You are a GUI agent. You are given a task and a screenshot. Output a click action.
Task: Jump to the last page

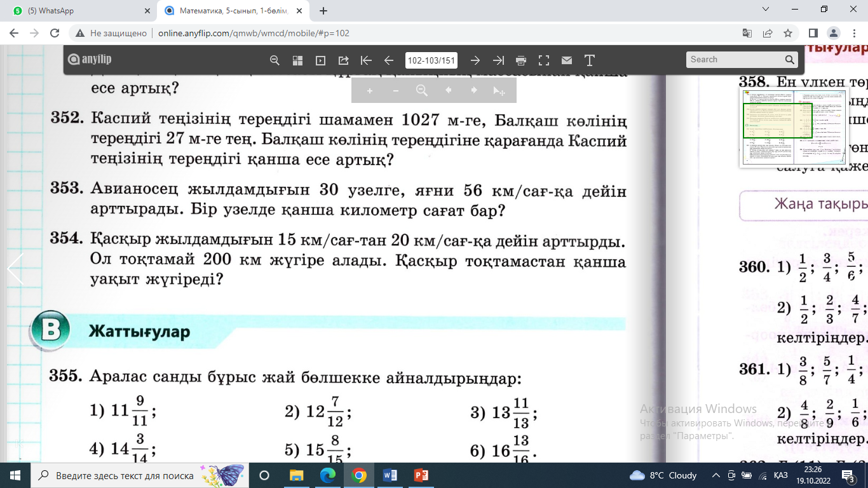[x=498, y=60]
